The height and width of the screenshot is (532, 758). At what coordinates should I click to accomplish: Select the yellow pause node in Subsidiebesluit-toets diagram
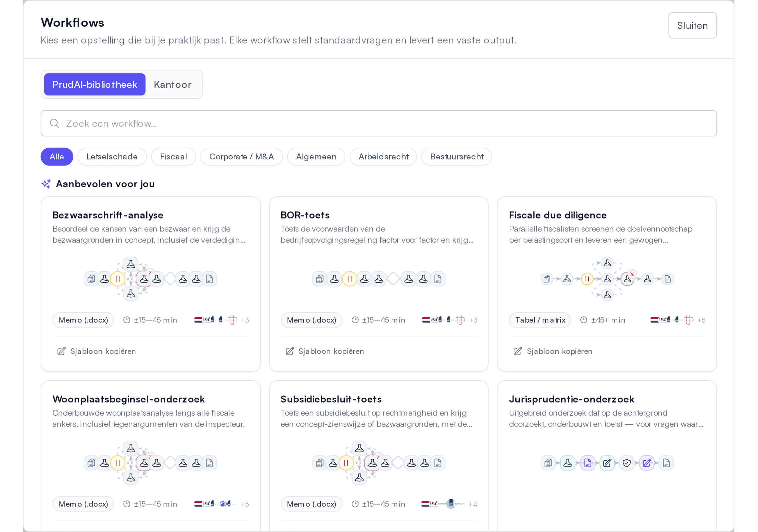(346, 463)
